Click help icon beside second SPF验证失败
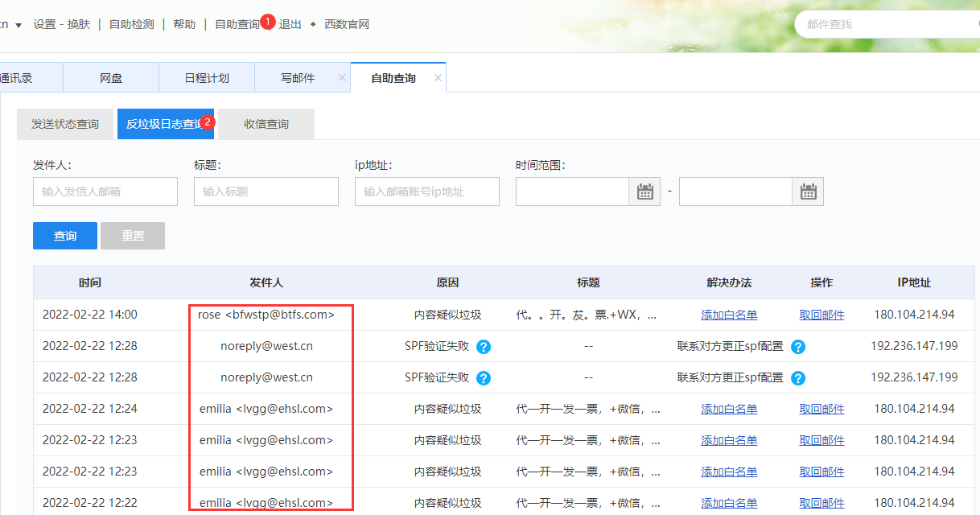Image resolution: width=980 pixels, height=515 pixels. (484, 378)
